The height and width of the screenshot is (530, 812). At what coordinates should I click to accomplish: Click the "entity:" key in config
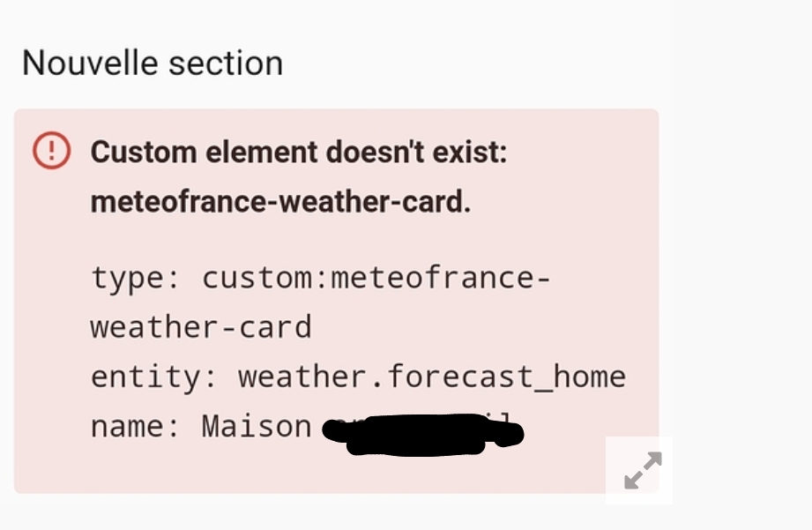pyautogui.click(x=153, y=377)
